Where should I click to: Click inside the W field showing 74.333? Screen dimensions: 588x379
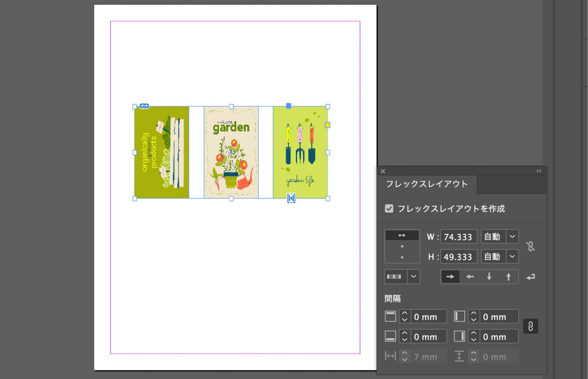pyautogui.click(x=458, y=236)
